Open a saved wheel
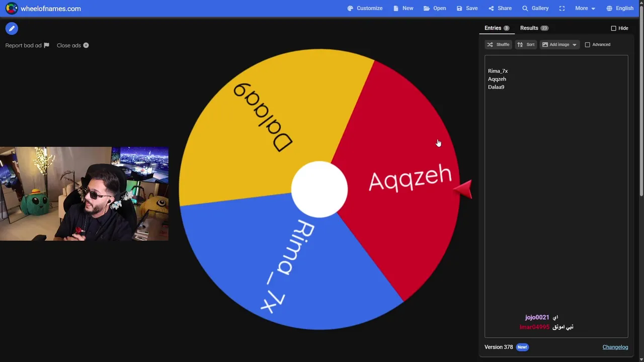 click(435, 9)
